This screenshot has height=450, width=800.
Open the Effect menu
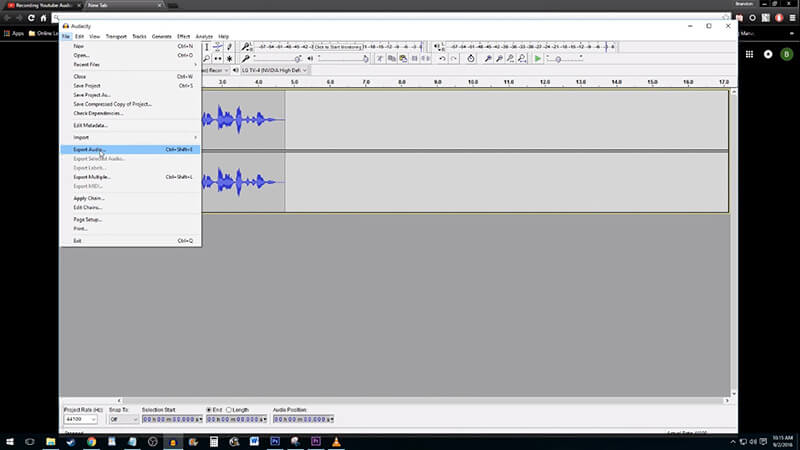coord(183,37)
